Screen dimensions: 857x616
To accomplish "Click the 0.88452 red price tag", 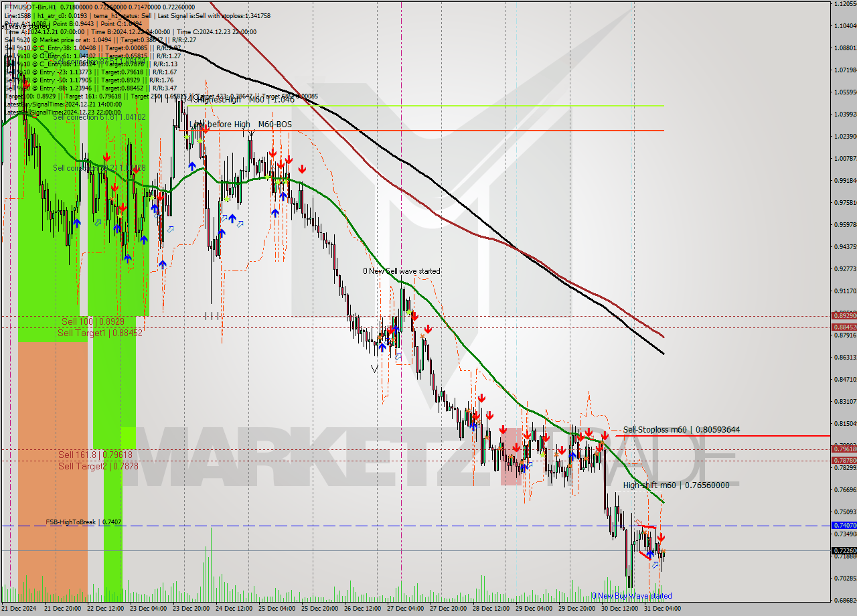I will [x=844, y=327].
